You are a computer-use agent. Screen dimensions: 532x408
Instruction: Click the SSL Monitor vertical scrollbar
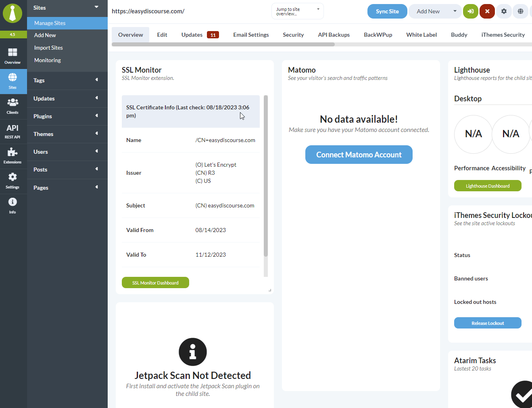[265, 176]
